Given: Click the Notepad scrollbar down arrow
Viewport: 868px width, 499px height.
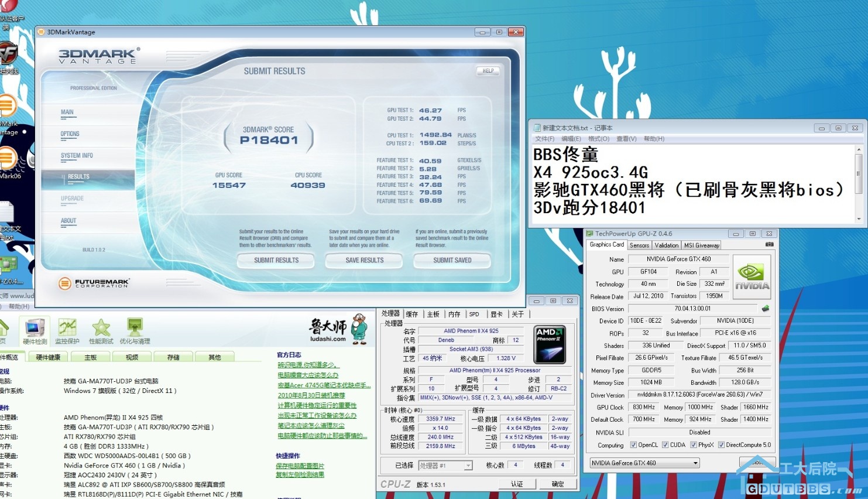Looking at the screenshot, I should [x=859, y=219].
